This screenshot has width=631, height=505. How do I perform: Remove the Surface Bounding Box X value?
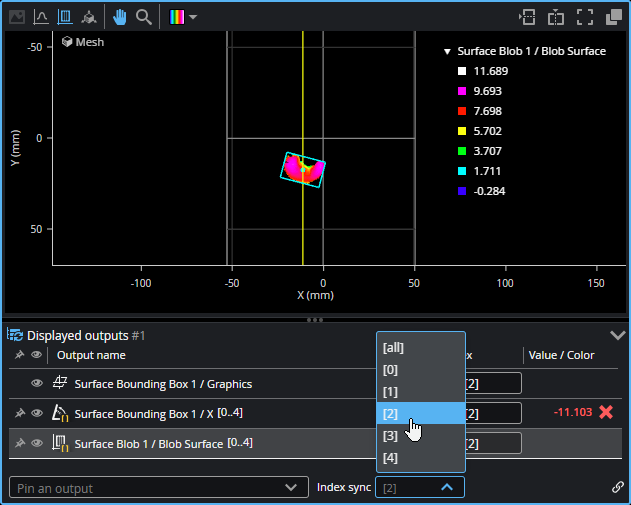606,412
